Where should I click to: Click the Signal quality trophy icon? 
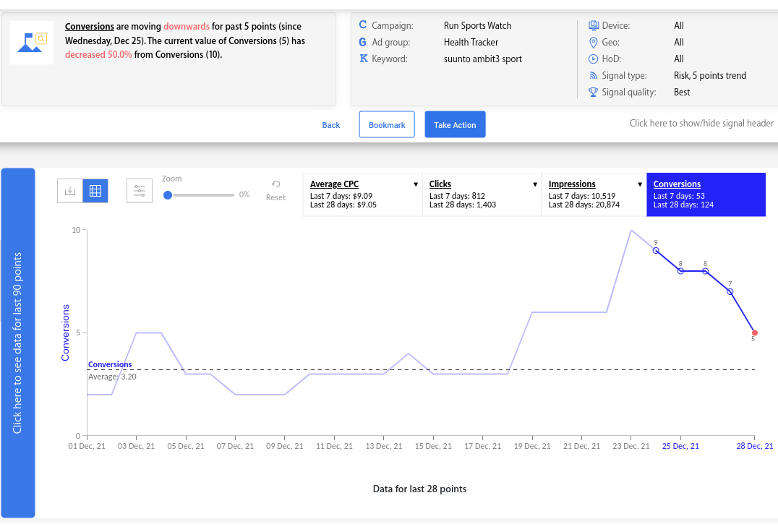pos(594,92)
